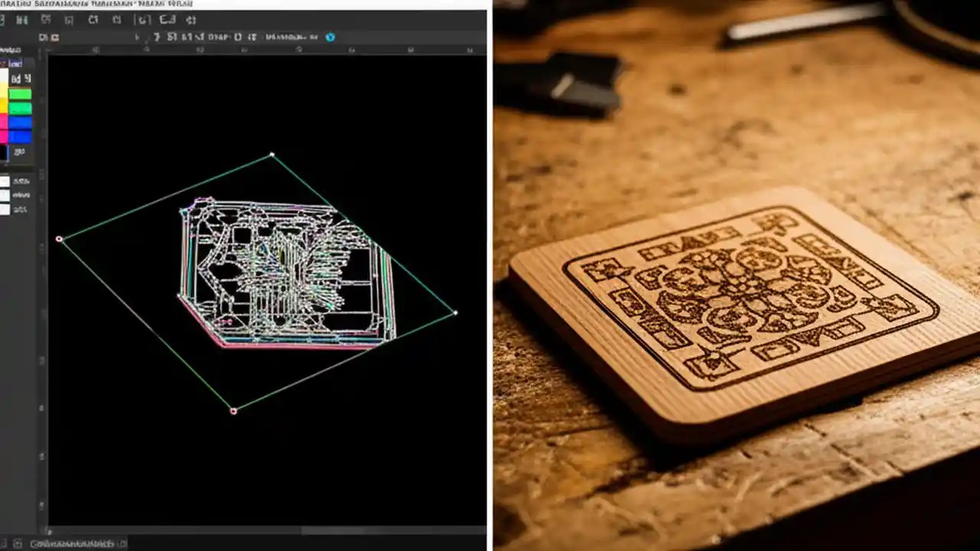Select the bracketed alignment icon on the toolbar

click(x=143, y=20)
